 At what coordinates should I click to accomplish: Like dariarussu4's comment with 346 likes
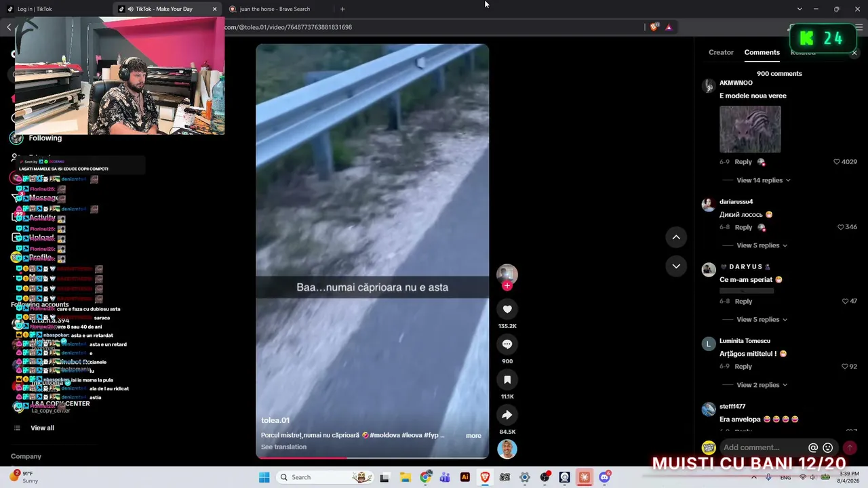[841, 227]
